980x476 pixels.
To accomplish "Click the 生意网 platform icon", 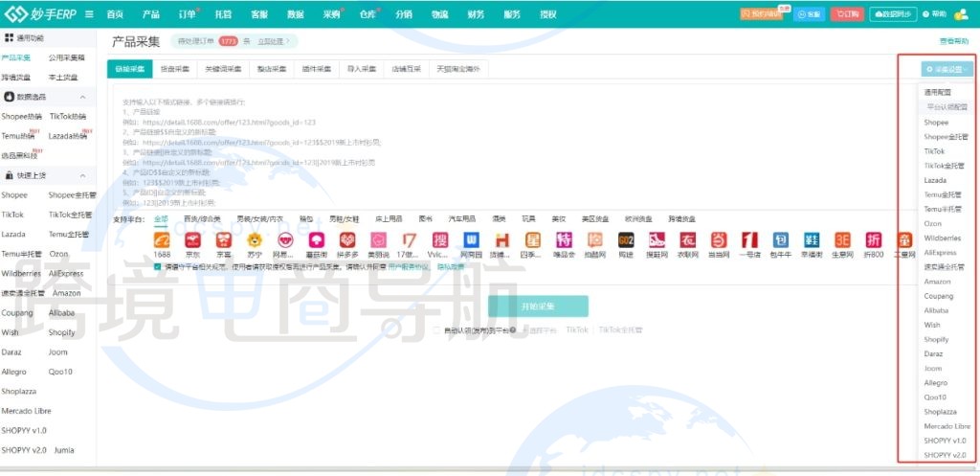I will 842,240.
